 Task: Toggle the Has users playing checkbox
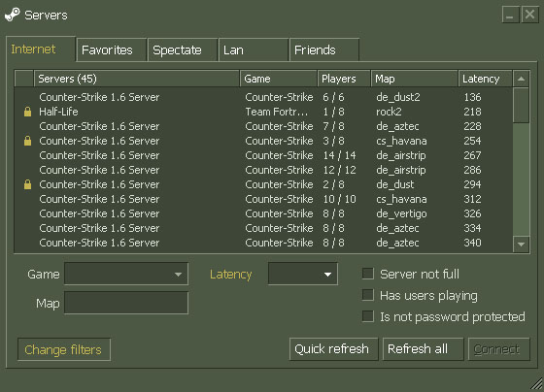(368, 295)
